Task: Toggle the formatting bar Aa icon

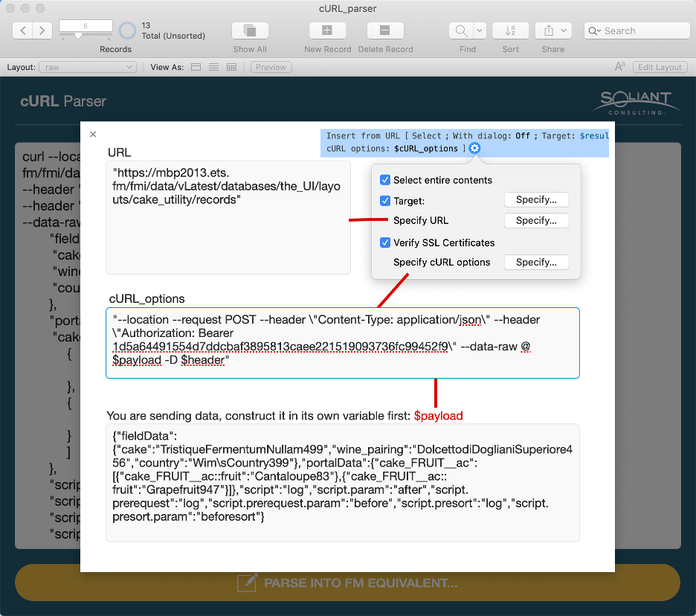Action: pyautogui.click(x=619, y=67)
